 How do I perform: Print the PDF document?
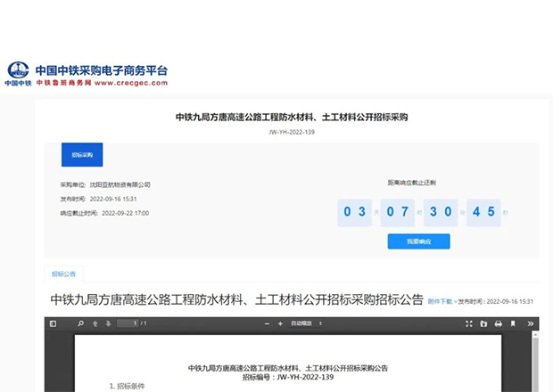(498, 323)
